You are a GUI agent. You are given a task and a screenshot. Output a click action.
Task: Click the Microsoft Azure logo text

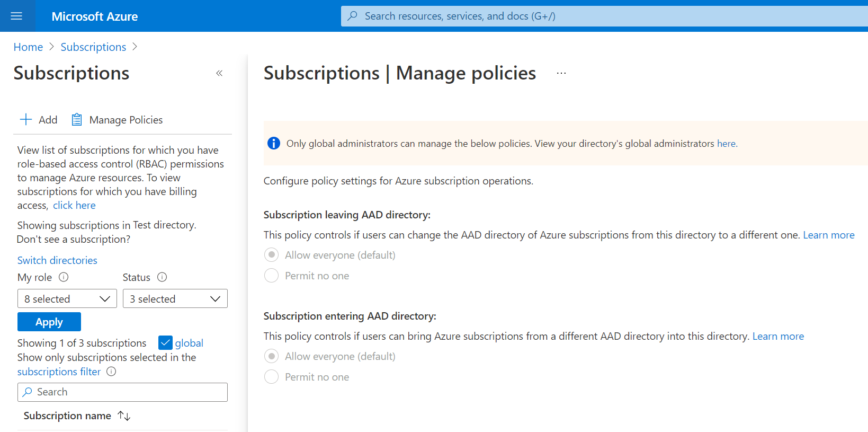95,16
